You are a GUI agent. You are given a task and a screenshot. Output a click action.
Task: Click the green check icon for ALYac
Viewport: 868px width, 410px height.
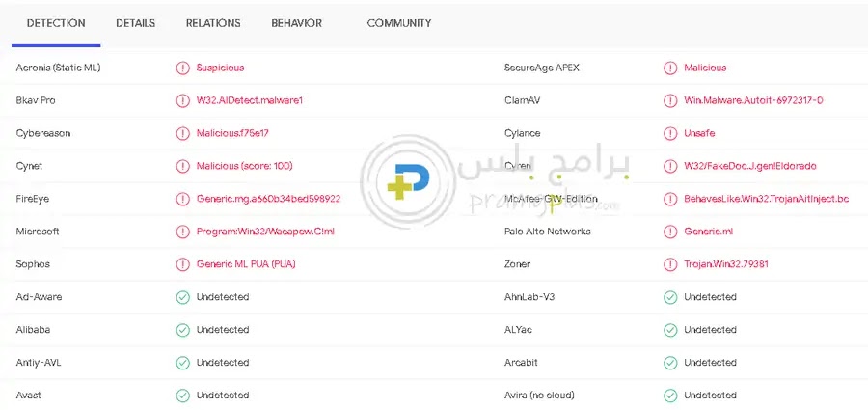[670, 330]
